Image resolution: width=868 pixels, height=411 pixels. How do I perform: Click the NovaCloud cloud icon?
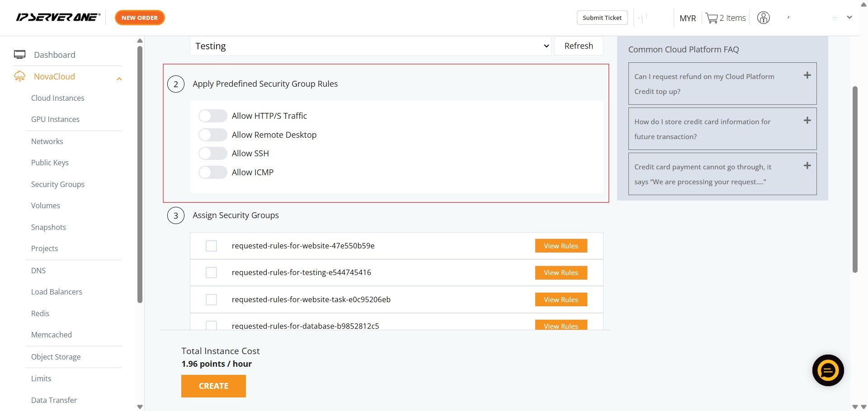pyautogui.click(x=19, y=76)
